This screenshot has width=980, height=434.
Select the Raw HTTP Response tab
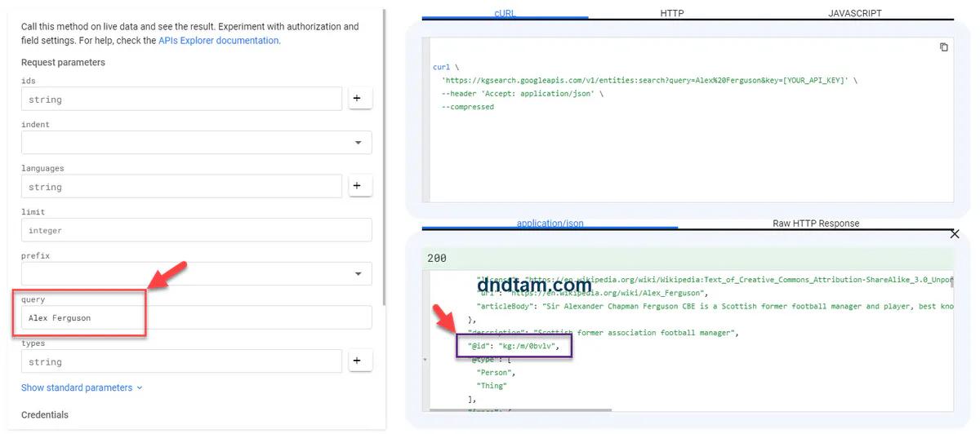click(816, 224)
